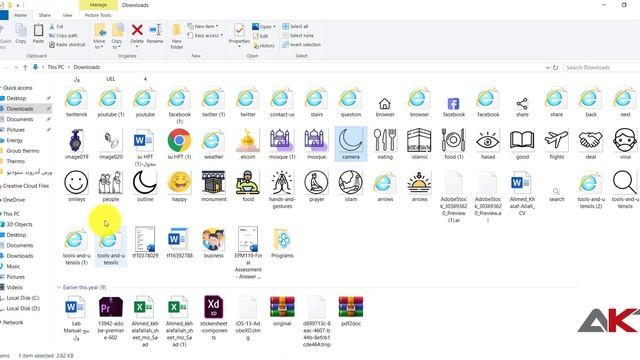640x360 pixels.
Task: Click Paste shortcut in the ribbon
Action: tap(67, 44)
